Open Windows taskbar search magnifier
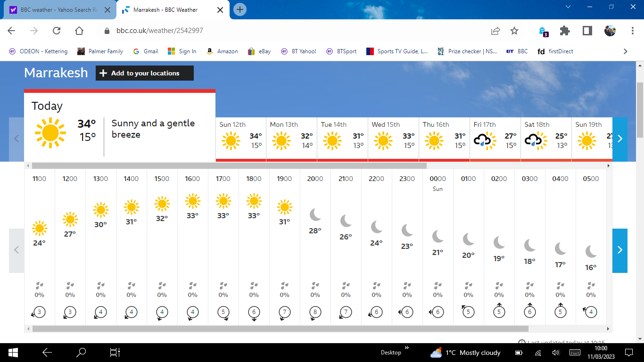This screenshot has height=362, width=644. coord(81,352)
